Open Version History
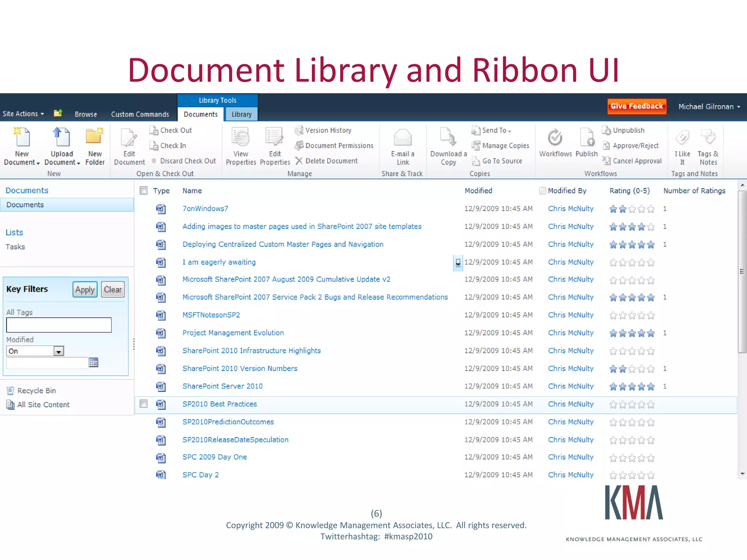Image resolution: width=747 pixels, height=560 pixels. [323, 130]
